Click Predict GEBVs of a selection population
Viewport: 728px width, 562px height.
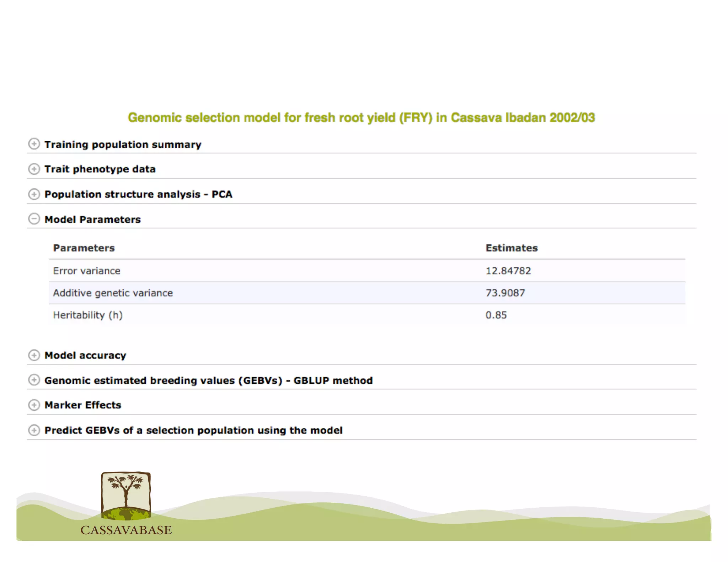(x=193, y=430)
